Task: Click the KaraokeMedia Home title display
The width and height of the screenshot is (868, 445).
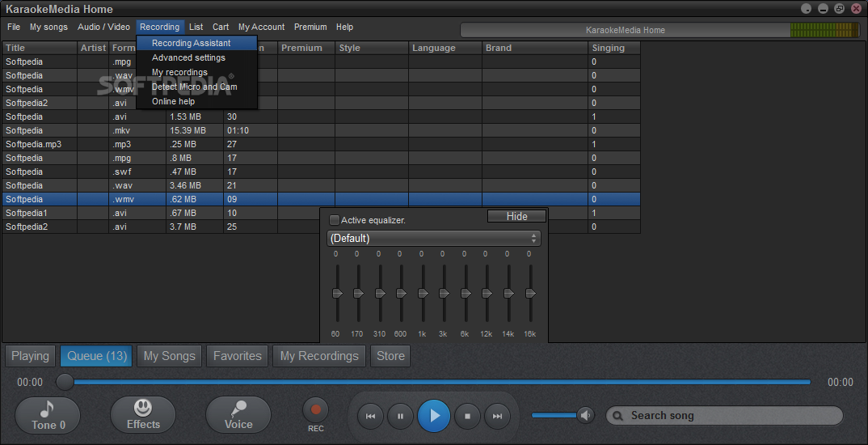Action: coord(626,30)
